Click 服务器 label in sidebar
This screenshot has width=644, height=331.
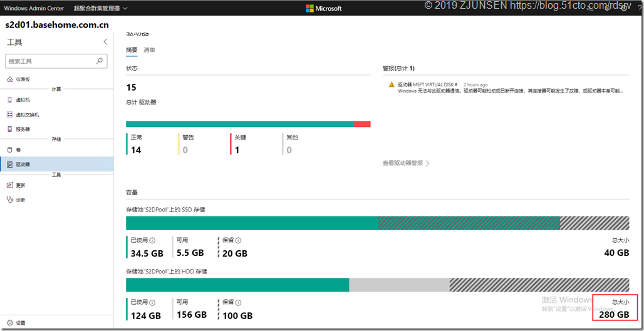[23, 129]
